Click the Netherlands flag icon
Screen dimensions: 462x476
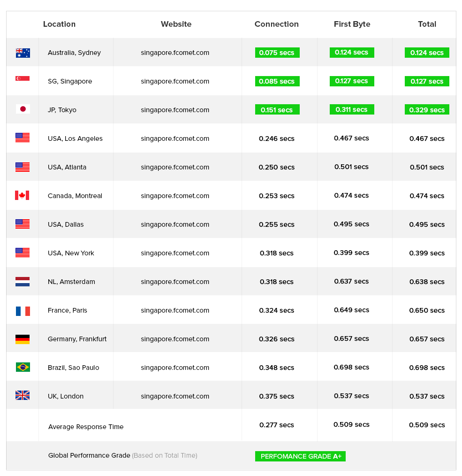[23, 282]
